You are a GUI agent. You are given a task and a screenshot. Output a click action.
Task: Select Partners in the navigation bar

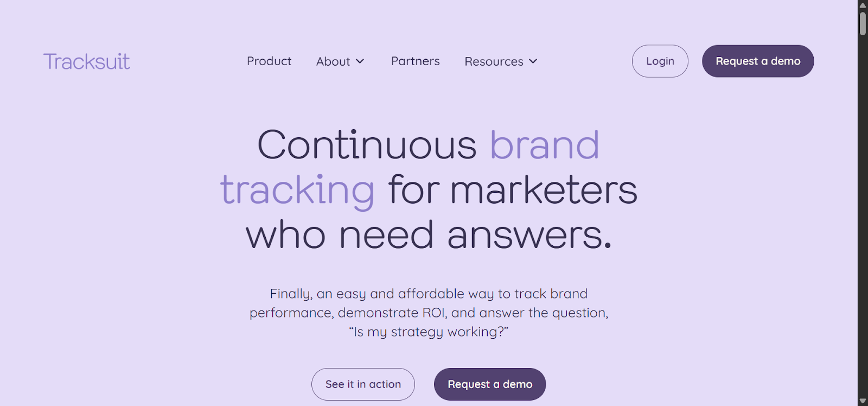tap(414, 61)
